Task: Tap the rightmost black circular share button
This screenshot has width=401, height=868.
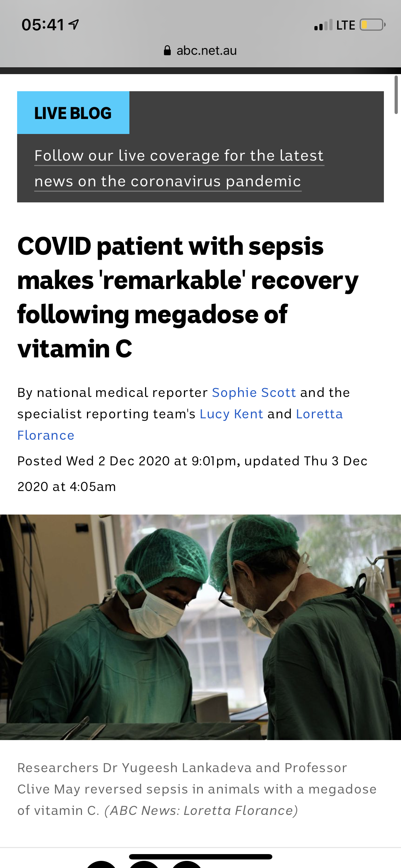Action: point(187,865)
